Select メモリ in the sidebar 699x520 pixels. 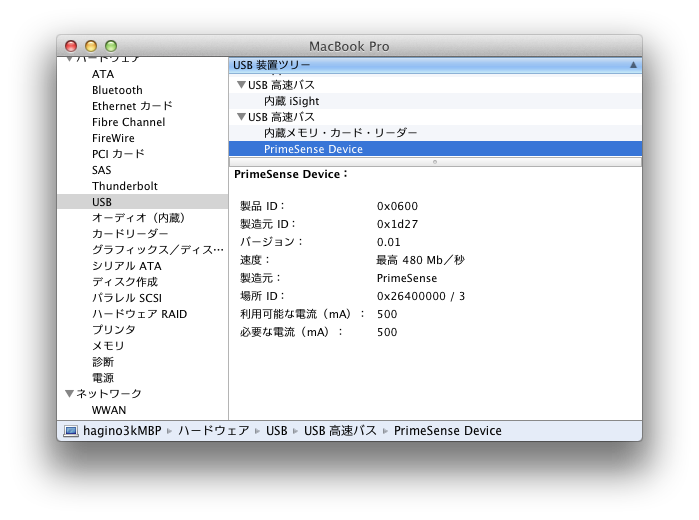[108, 346]
